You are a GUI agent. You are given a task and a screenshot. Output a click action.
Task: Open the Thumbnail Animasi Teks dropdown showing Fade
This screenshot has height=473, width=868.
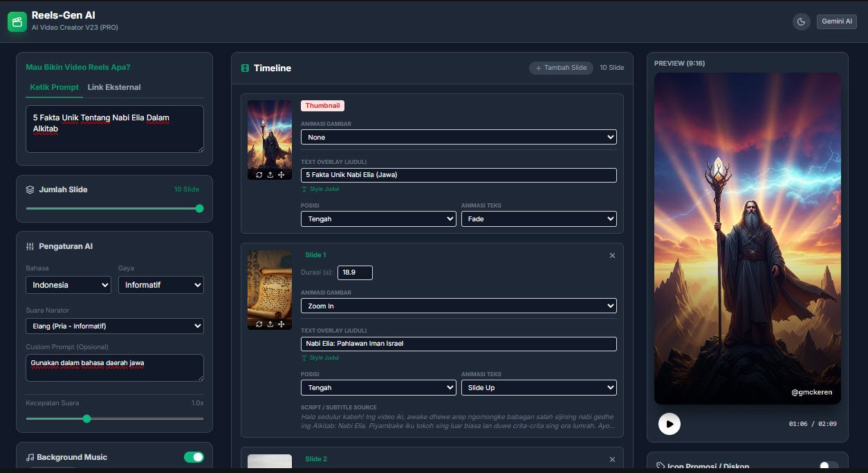click(539, 219)
